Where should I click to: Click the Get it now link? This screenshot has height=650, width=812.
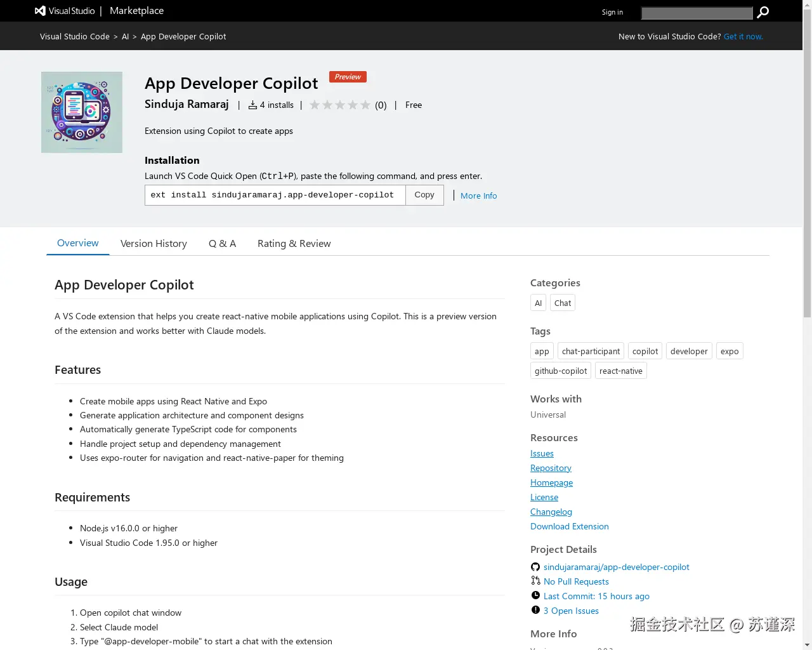743,36
